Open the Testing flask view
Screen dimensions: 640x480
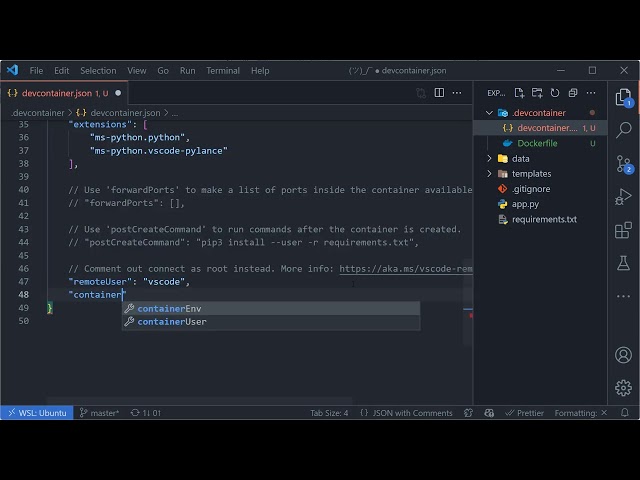(x=623, y=263)
